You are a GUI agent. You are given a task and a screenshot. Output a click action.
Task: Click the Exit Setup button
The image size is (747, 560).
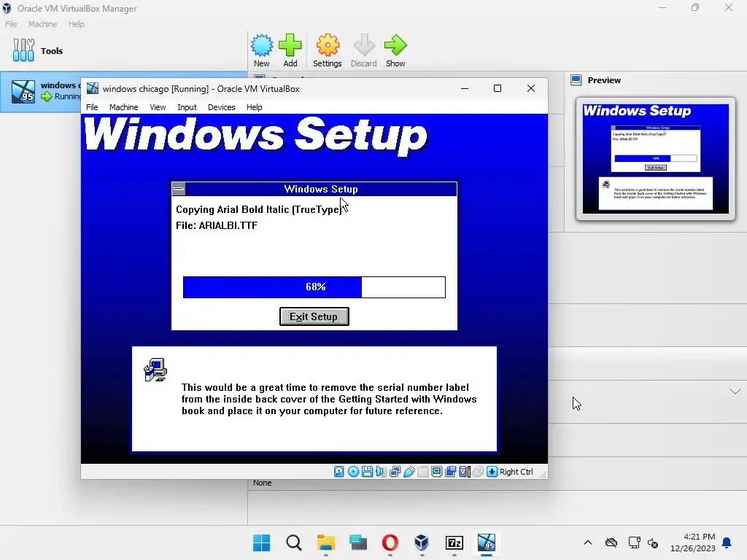tap(314, 316)
